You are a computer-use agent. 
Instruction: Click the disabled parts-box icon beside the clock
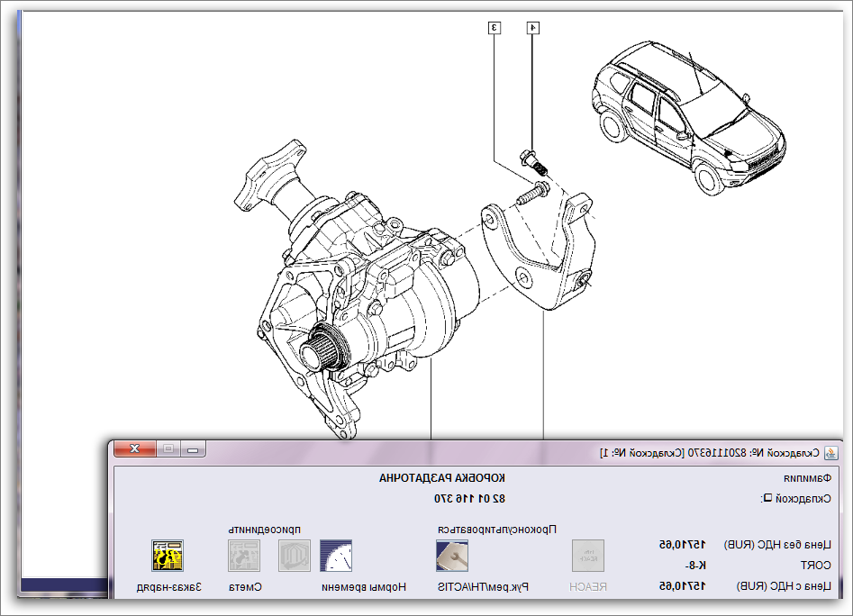click(295, 555)
